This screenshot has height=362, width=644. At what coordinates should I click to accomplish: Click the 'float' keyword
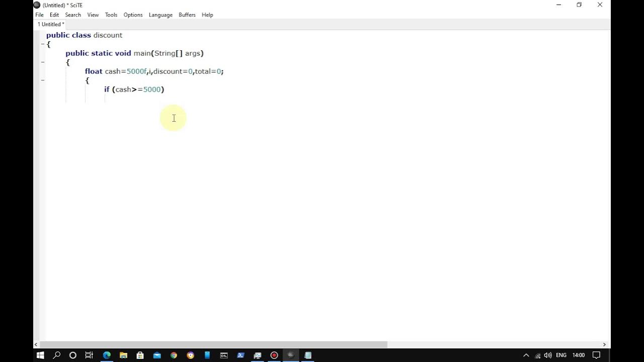(x=94, y=71)
